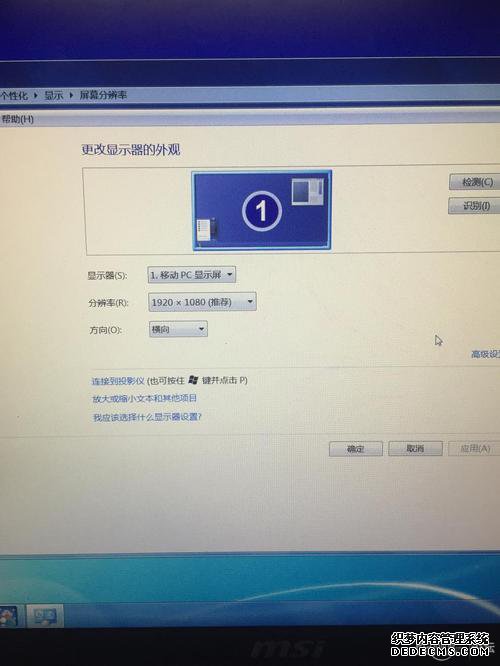
Task: Confirm with the 确定 button
Action: 356,449
